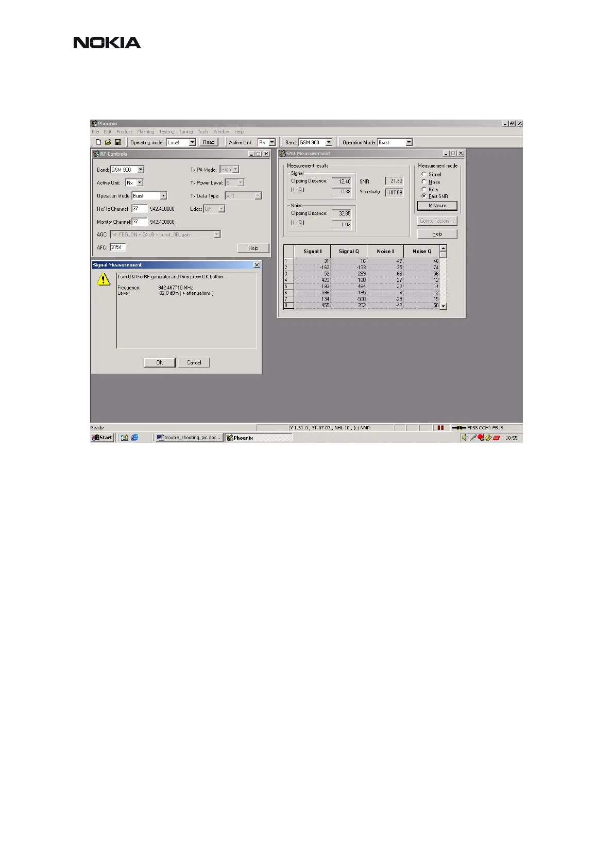Screen dimensions: 613x868
Task: Click Cancel in Signal Measurement dialog
Action: (x=194, y=362)
